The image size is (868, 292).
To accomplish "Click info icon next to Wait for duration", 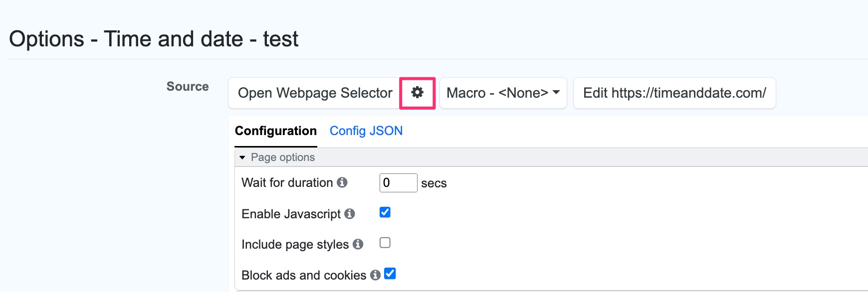I will pyautogui.click(x=342, y=182).
